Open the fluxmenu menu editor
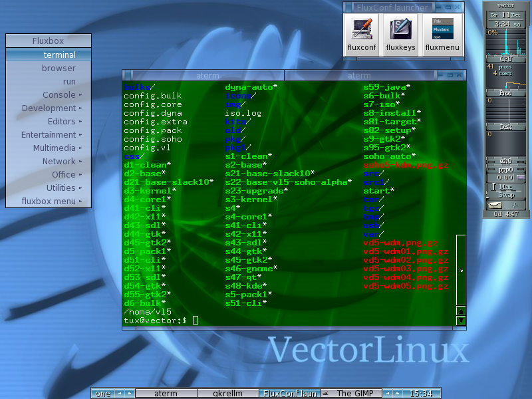This screenshot has width=532, height=399. point(442,35)
